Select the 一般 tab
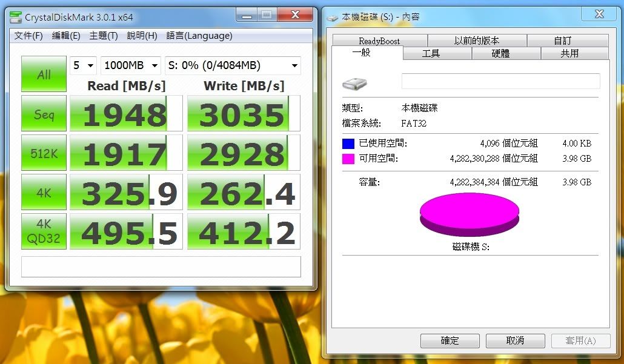This screenshot has width=624, height=364. point(367,53)
